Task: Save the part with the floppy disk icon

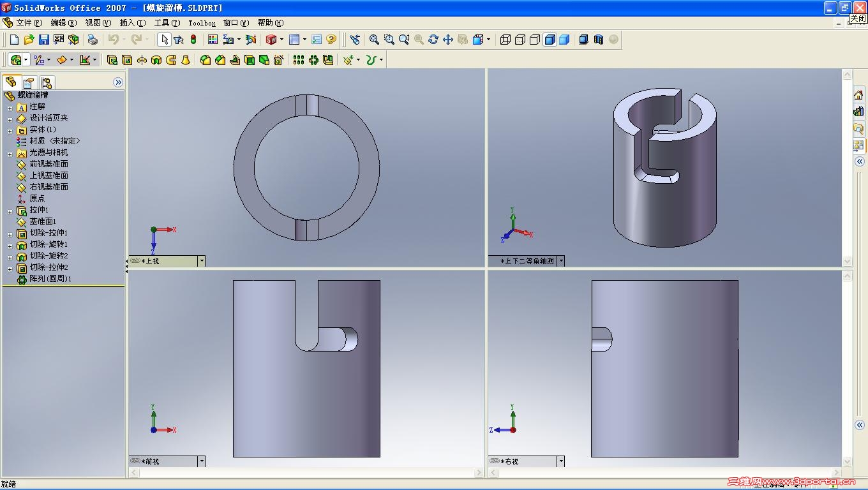Action: (43, 40)
